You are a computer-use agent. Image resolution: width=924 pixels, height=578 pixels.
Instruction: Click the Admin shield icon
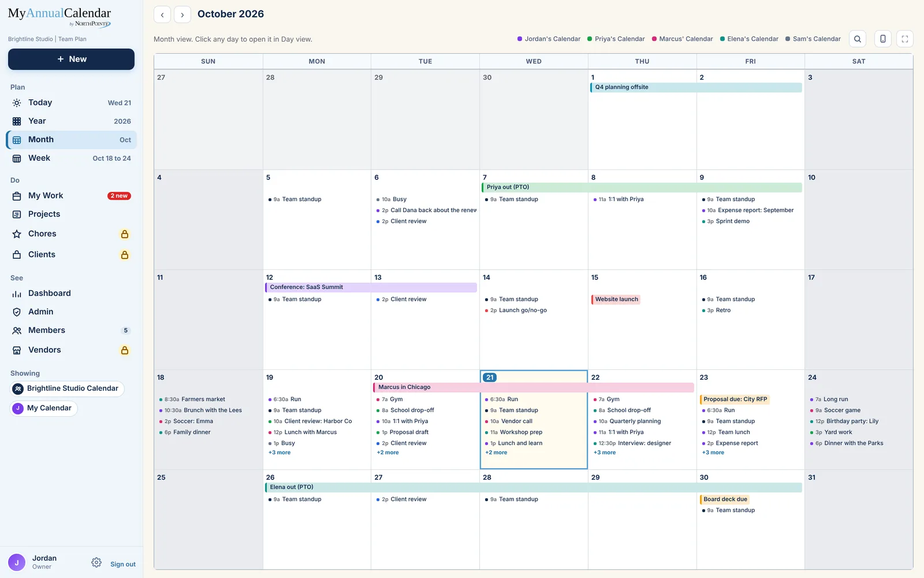tap(17, 312)
